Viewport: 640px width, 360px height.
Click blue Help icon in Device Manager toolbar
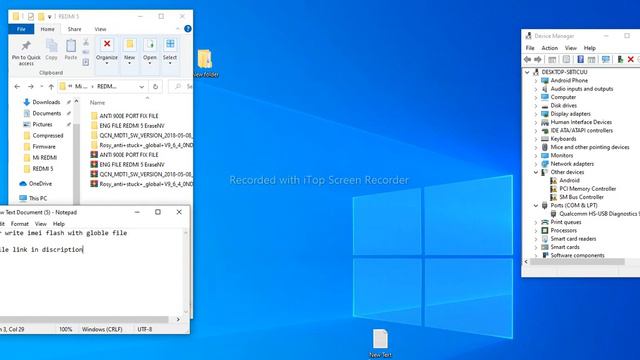coord(580,60)
